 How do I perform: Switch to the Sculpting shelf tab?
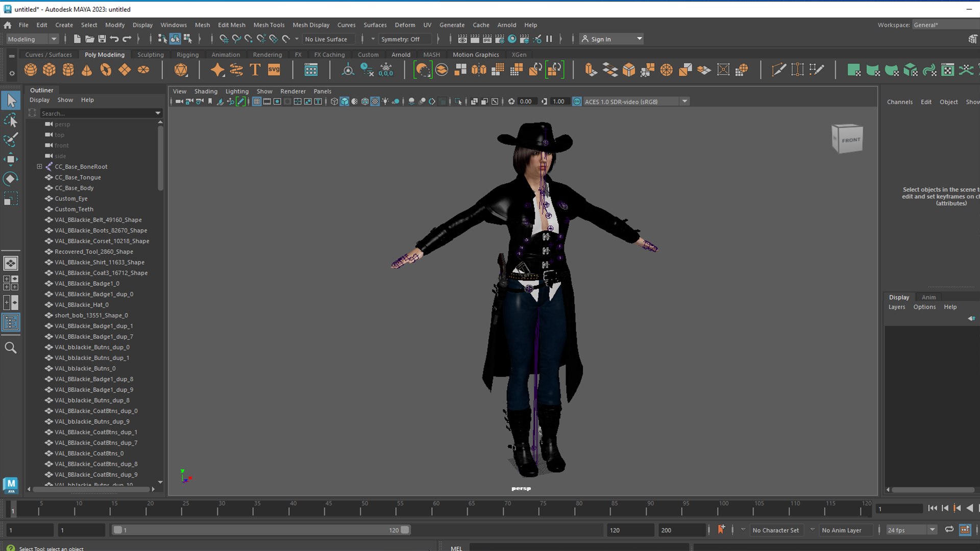(151, 55)
